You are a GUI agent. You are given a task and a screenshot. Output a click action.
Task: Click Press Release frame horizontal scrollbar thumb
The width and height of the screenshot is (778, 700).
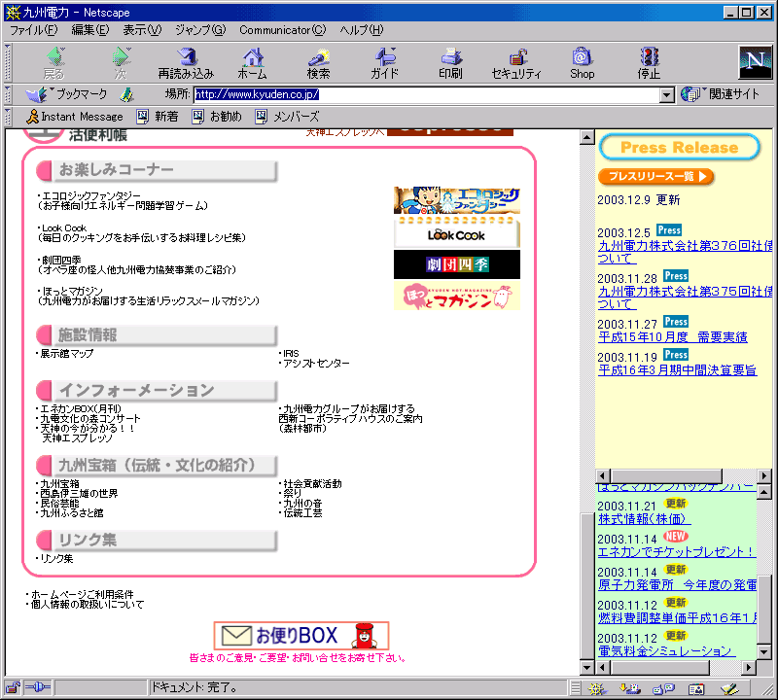coord(666,475)
